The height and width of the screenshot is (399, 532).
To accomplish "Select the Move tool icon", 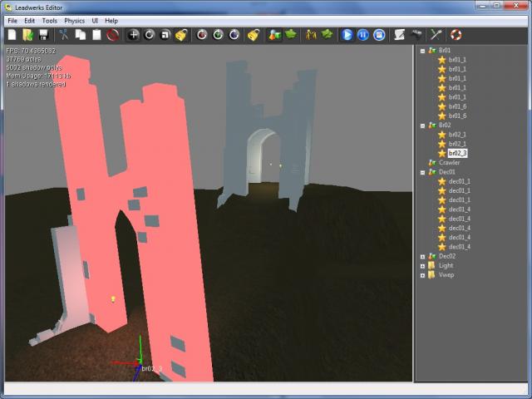I will tap(133, 35).
